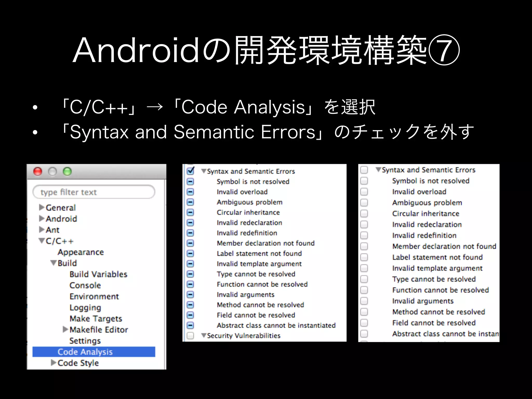This screenshot has width=532, height=399.
Task: Toggle Member declaration not found in checked list
Action: click(x=190, y=243)
